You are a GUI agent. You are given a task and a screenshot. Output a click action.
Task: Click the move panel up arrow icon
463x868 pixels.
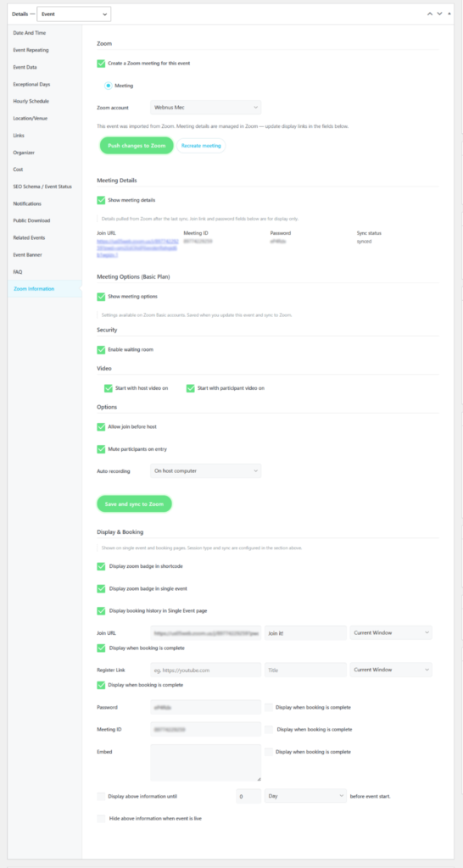[430, 14]
